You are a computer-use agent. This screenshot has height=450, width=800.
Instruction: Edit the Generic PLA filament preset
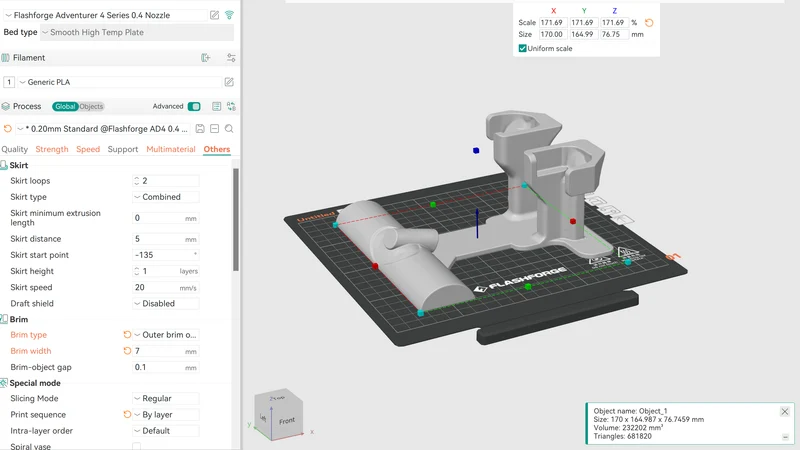point(229,82)
